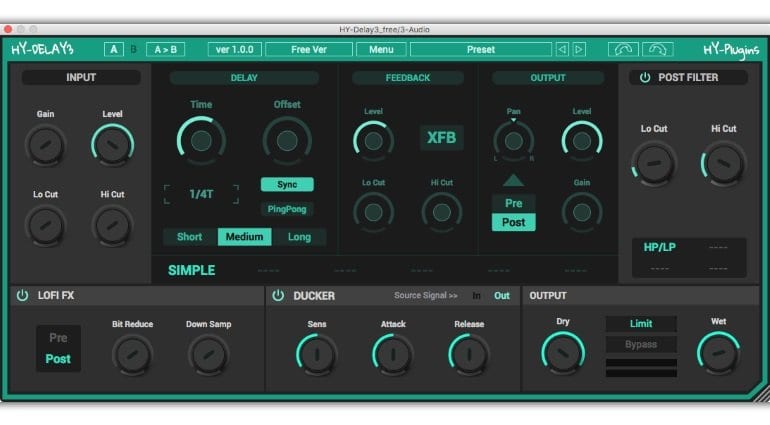Toggle the LOFI FX power button
This screenshot has height=425, width=770.
21,295
